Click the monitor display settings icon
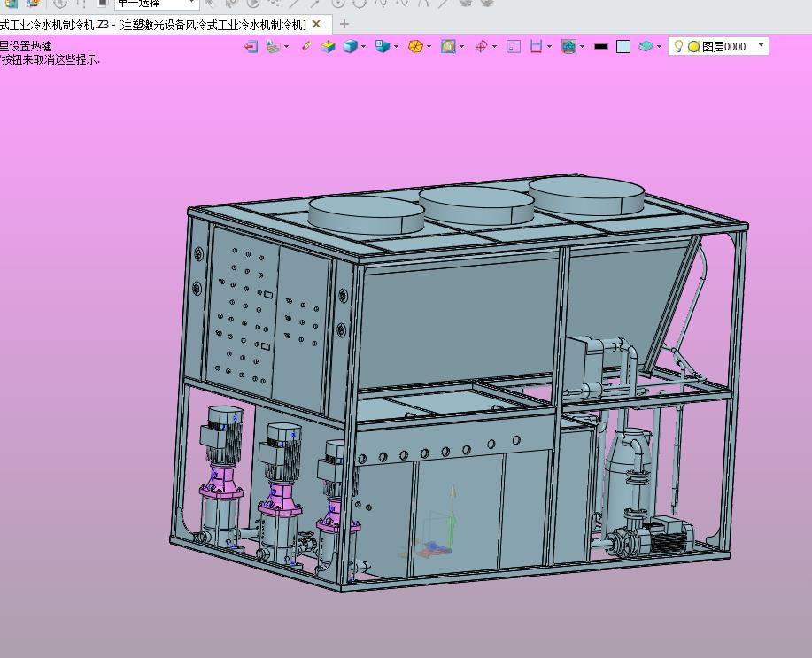Image resolution: width=812 pixels, height=658 pixels. [x=569, y=47]
